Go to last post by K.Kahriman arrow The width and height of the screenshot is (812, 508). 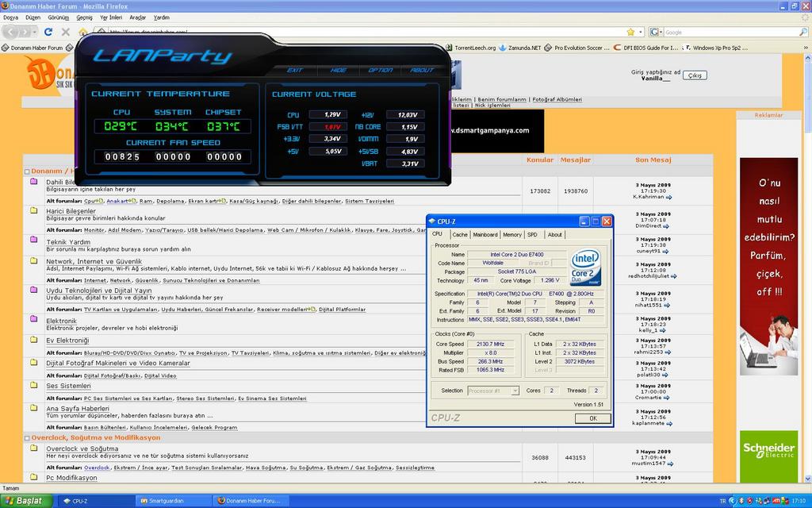pos(669,198)
